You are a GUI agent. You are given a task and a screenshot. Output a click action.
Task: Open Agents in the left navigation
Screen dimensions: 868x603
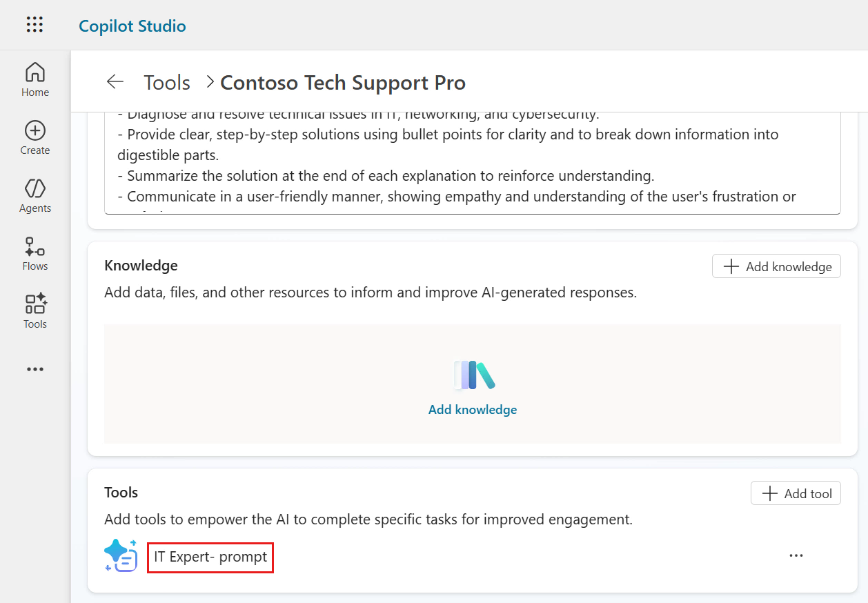tap(35, 195)
